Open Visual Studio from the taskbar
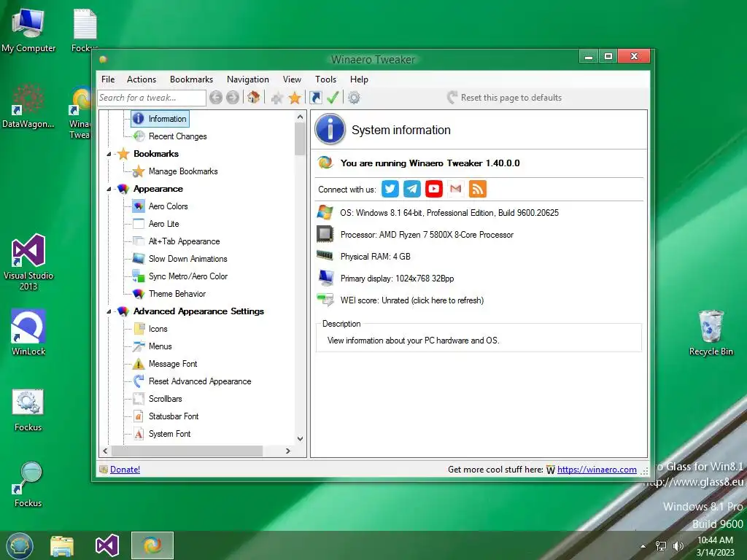This screenshot has width=747, height=560. coord(107,545)
